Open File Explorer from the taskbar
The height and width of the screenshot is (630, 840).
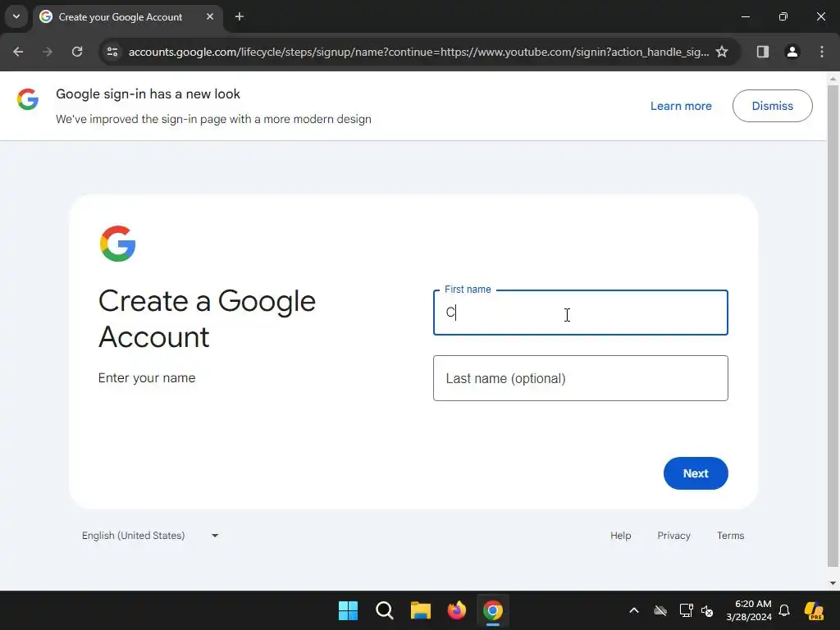click(421, 610)
